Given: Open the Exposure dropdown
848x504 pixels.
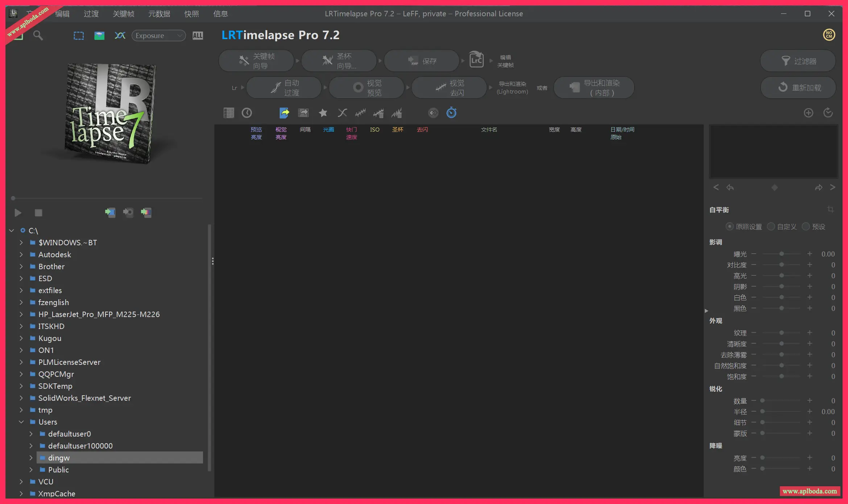Looking at the screenshot, I should (158, 36).
